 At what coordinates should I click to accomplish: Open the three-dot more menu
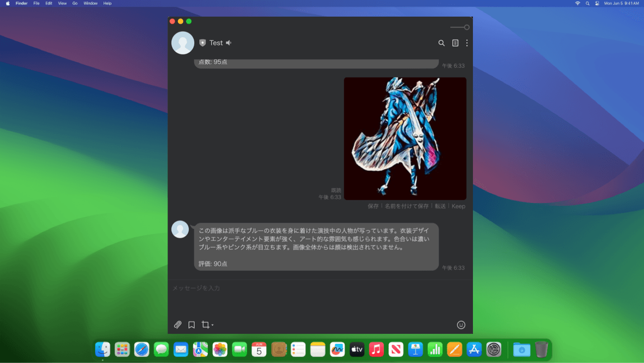click(x=467, y=43)
